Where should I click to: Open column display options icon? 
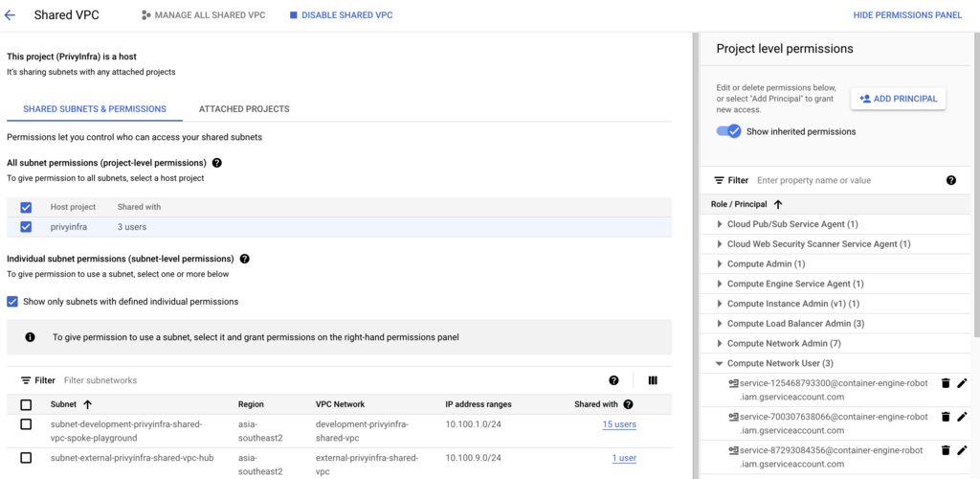click(x=653, y=380)
